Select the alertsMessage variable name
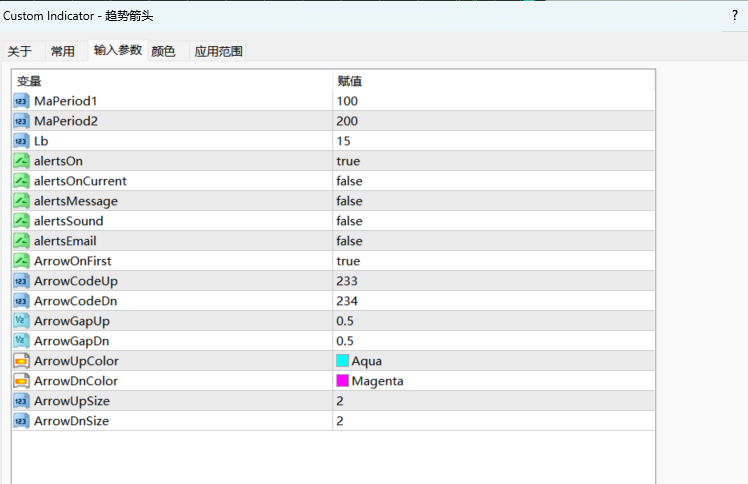 click(x=76, y=201)
